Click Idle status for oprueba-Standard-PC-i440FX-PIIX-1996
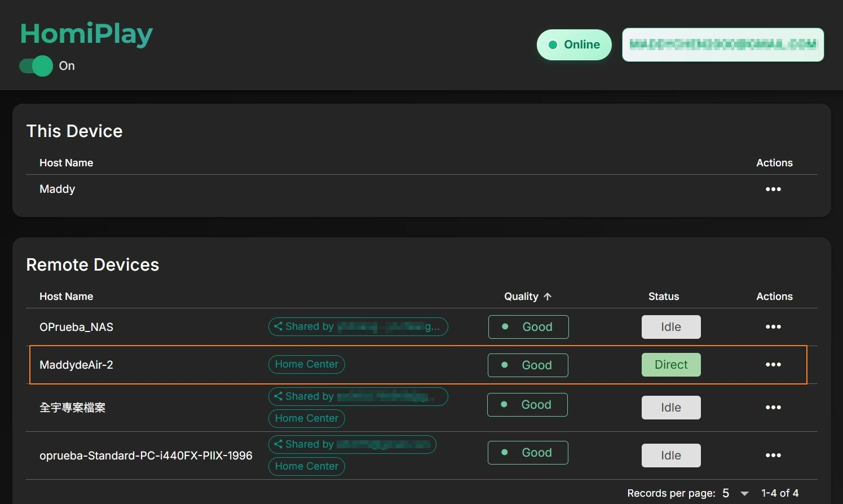 click(x=671, y=456)
